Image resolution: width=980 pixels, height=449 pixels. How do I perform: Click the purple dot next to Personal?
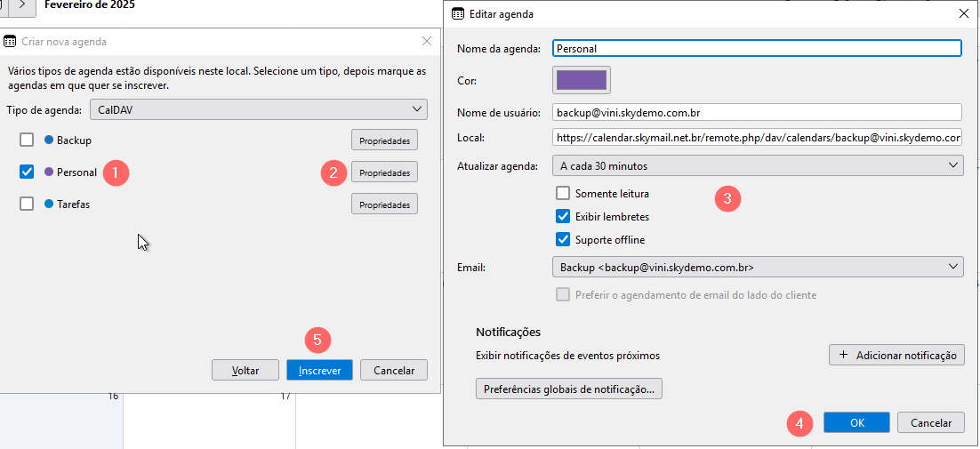pos(49,172)
